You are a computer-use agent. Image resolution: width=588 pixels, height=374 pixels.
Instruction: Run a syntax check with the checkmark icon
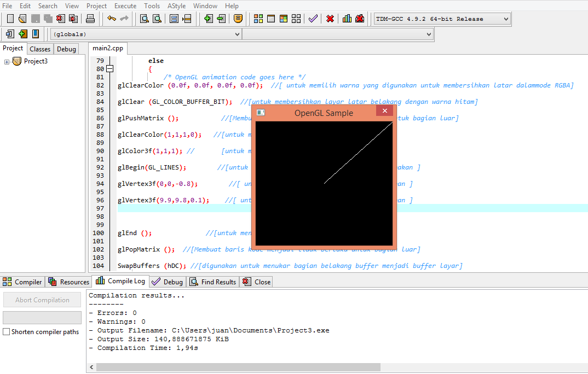[x=312, y=18]
